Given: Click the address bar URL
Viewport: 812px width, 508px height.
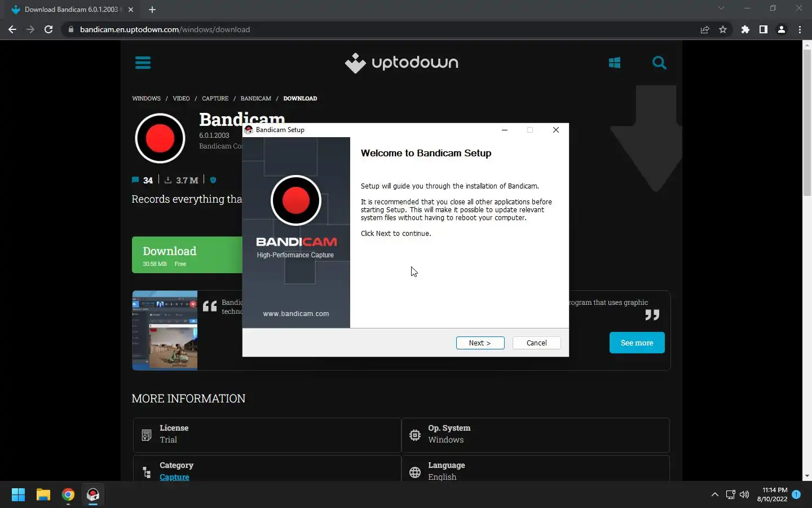Looking at the screenshot, I should pos(165,29).
